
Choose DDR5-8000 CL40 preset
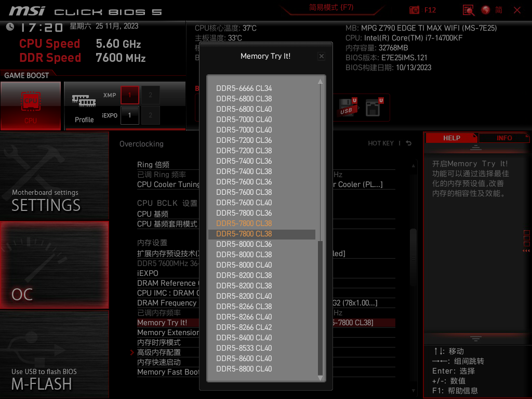[244, 265]
